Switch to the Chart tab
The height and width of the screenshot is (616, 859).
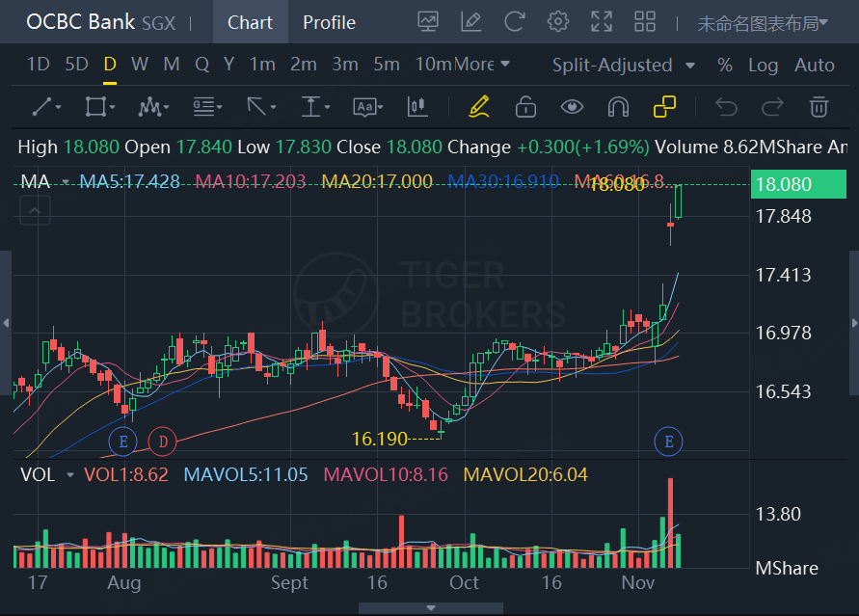point(250,22)
